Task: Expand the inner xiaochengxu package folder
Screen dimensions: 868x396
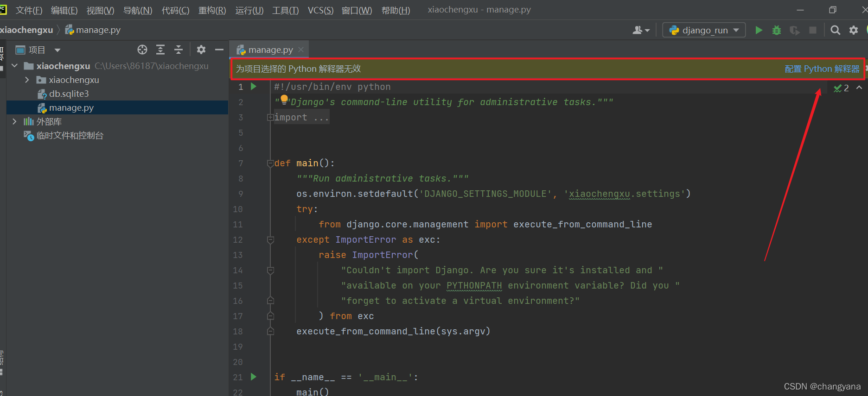Action: 27,80
